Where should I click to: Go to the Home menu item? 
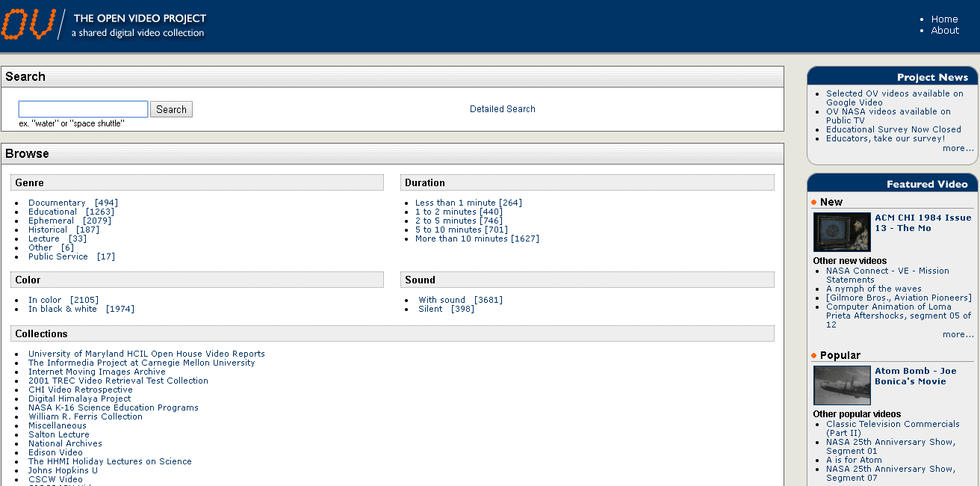tap(944, 19)
